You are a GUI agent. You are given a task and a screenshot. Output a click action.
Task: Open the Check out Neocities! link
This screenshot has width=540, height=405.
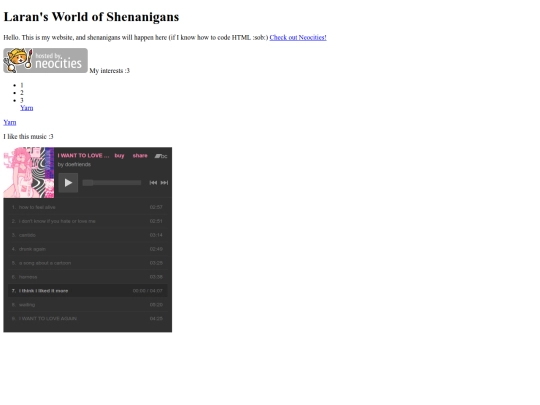pyautogui.click(x=298, y=37)
